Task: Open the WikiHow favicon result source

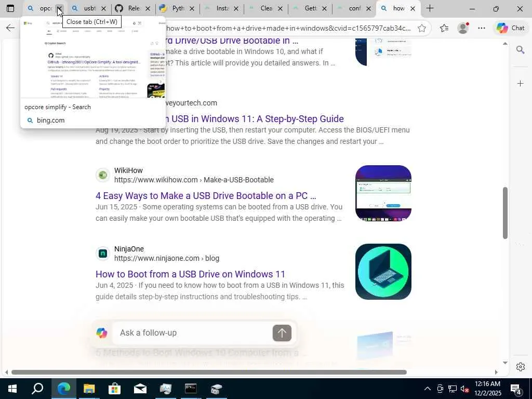Action: pos(102,175)
